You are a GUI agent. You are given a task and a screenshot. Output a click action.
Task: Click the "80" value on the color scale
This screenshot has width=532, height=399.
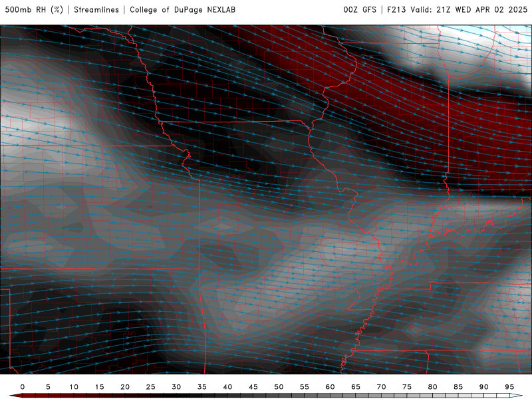pos(432,387)
